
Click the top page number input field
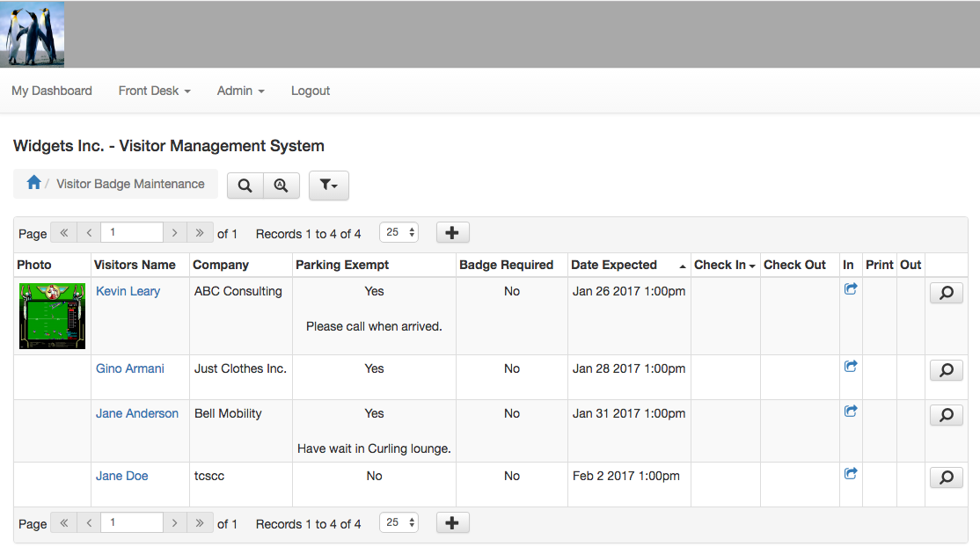131,233
